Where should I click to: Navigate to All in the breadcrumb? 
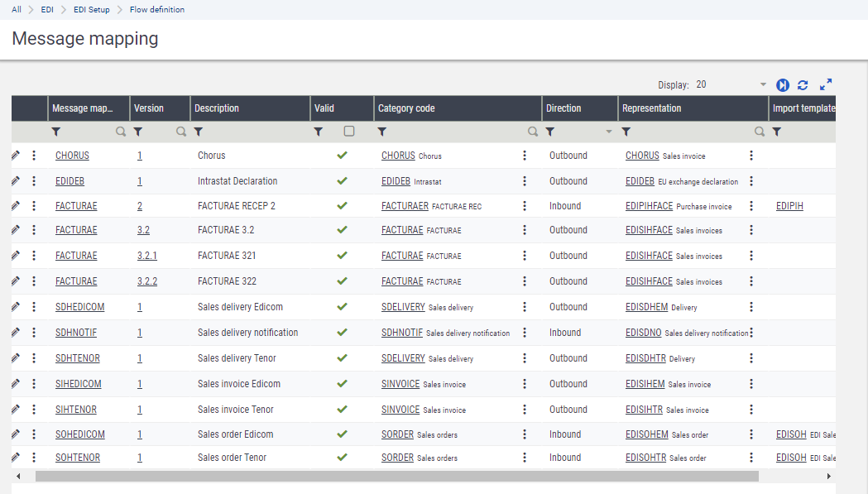click(x=17, y=10)
